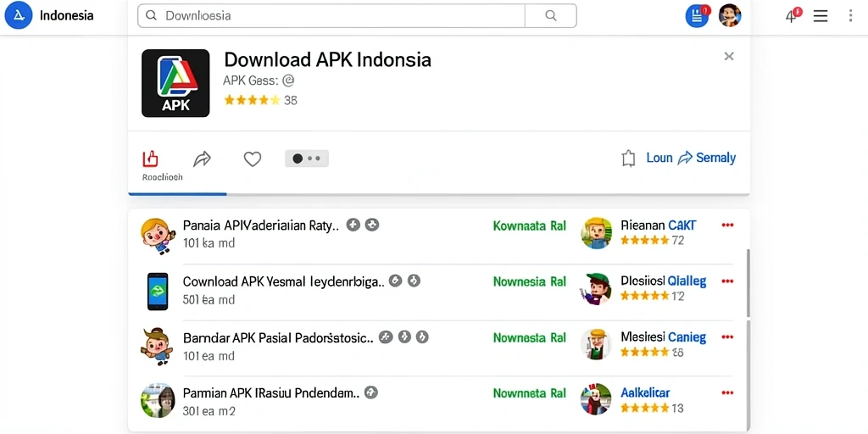Image resolution: width=868 pixels, height=434 pixels.
Task: Click the 101 ka md text
Action: tap(209, 243)
